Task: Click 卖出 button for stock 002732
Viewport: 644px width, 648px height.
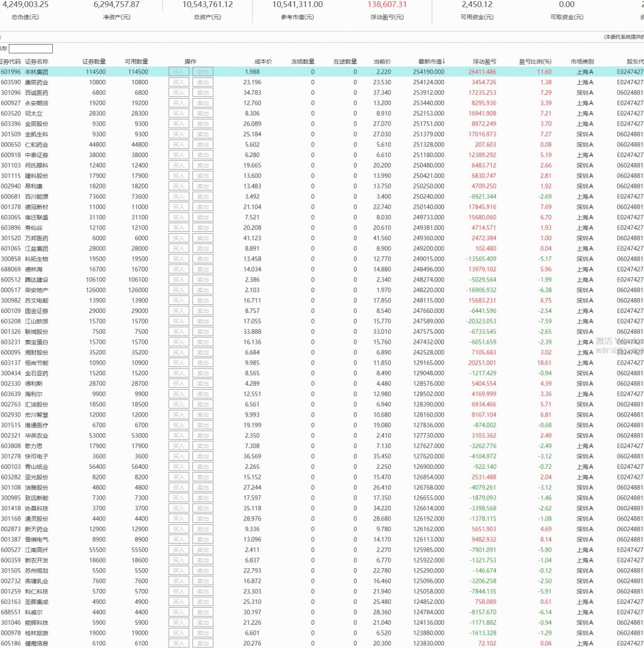Action: pos(203,581)
